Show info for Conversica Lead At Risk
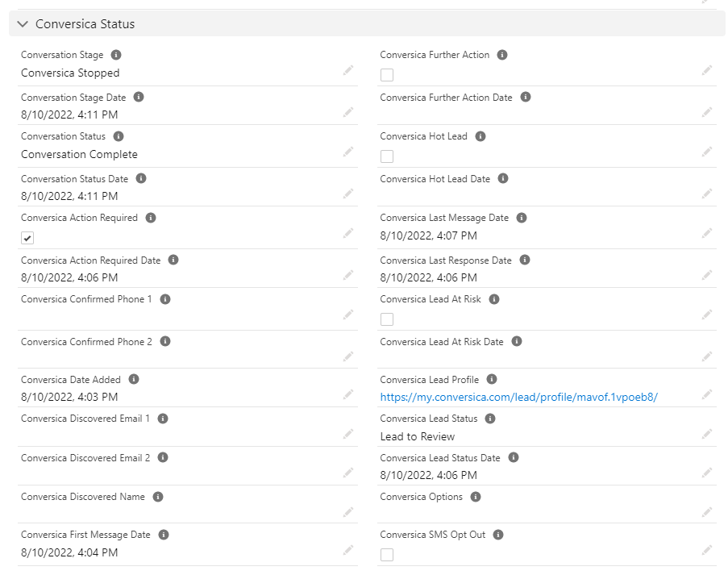 [x=494, y=299]
